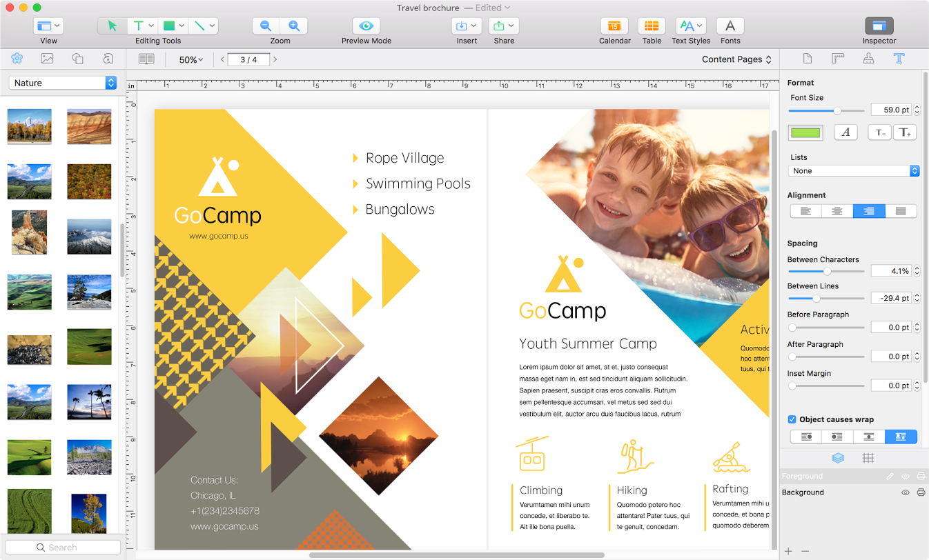The image size is (929, 560).
Task: Insert a Table from the toolbar
Action: point(651,26)
